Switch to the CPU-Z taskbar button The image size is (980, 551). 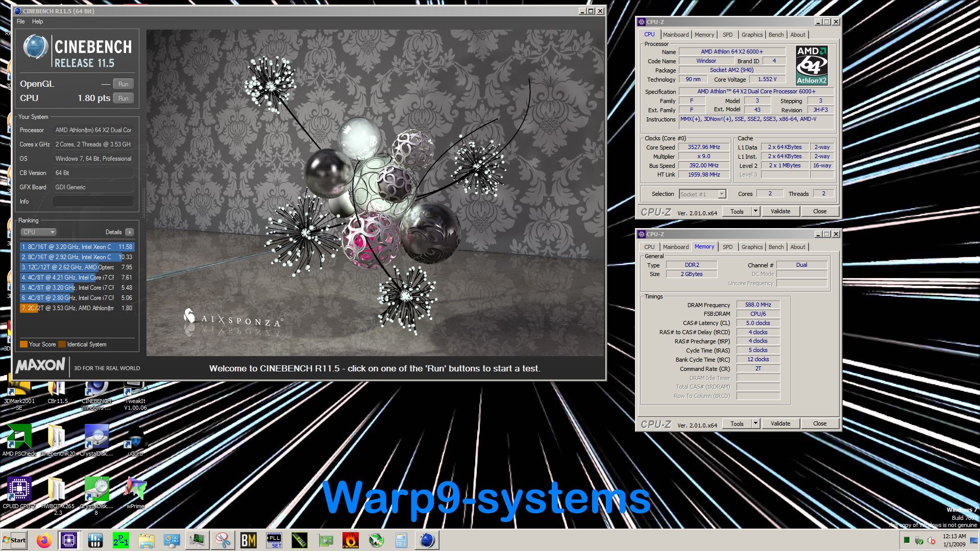69,540
